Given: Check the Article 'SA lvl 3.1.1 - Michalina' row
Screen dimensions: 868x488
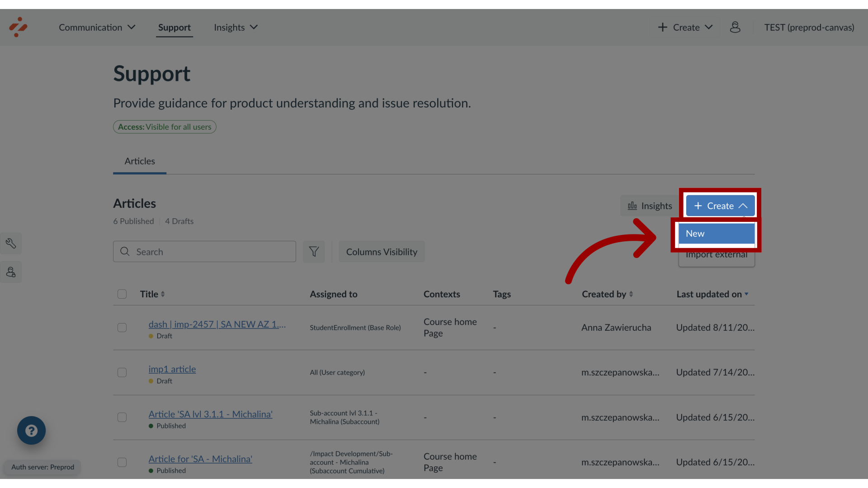Looking at the screenshot, I should 122,417.
